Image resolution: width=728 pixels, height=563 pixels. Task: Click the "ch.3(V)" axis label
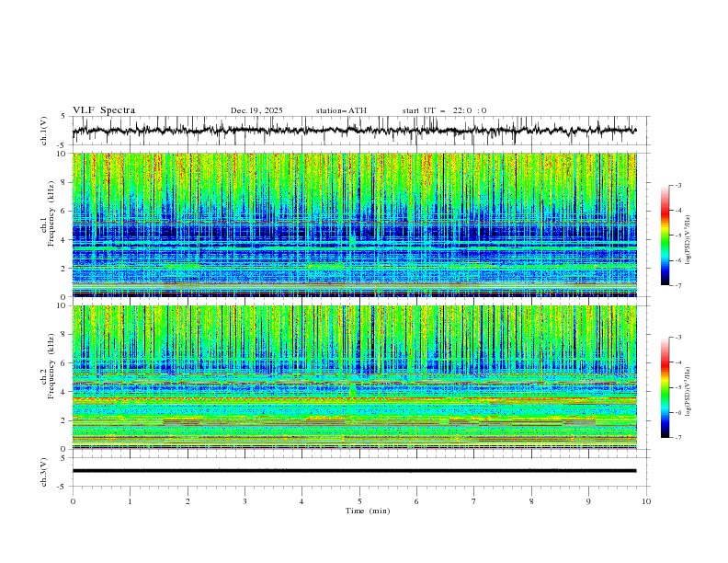point(44,472)
